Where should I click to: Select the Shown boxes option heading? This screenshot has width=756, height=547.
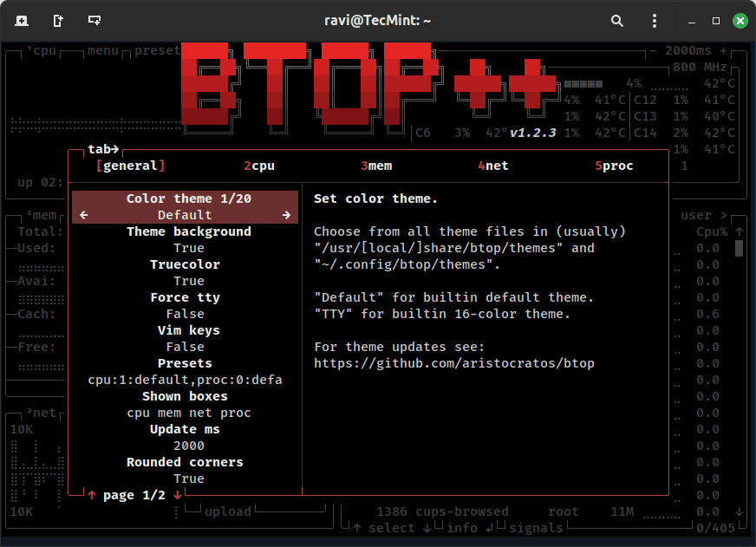coord(186,397)
